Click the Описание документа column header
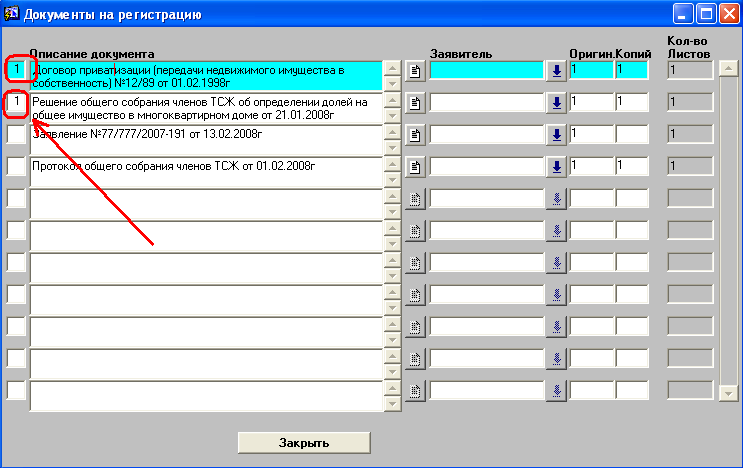The image size is (743, 468). click(x=92, y=54)
